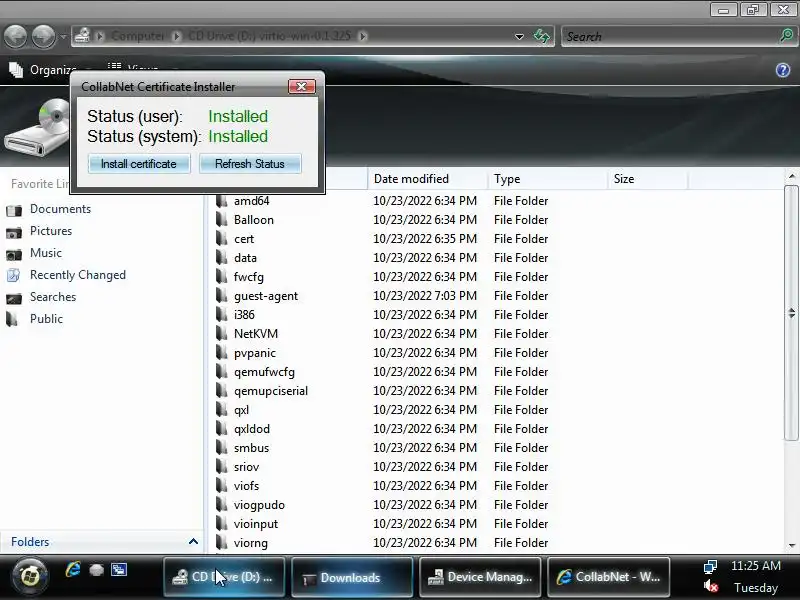Click in the Explorer Search field
The width and height of the screenshot is (800, 600).
click(669, 36)
